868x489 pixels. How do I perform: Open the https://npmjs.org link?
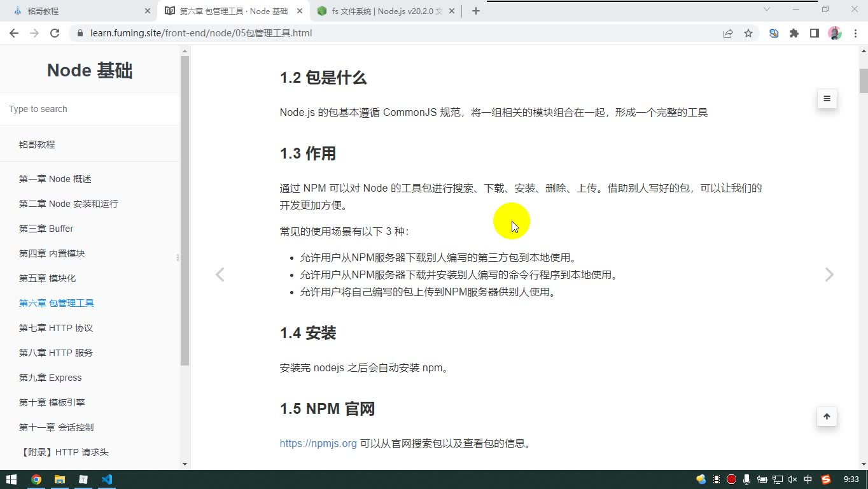tap(318, 444)
